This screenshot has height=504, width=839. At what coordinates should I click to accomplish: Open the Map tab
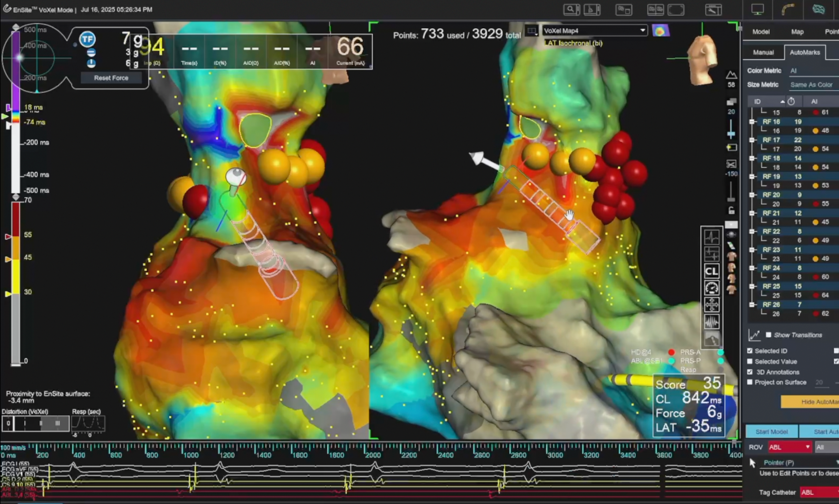pyautogui.click(x=797, y=31)
